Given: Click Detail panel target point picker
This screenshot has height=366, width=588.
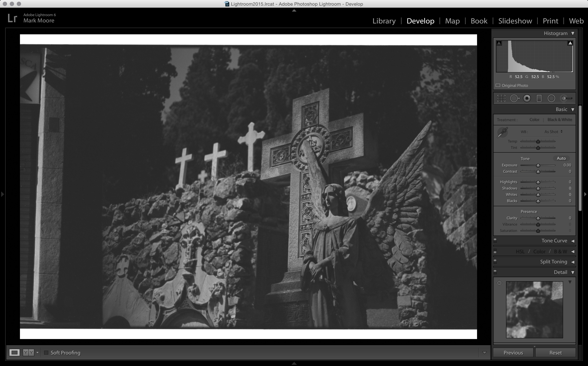Looking at the screenshot, I should click(499, 283).
